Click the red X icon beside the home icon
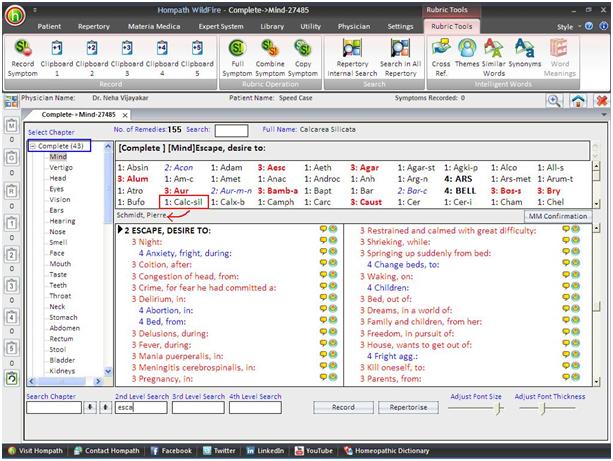 click(602, 101)
